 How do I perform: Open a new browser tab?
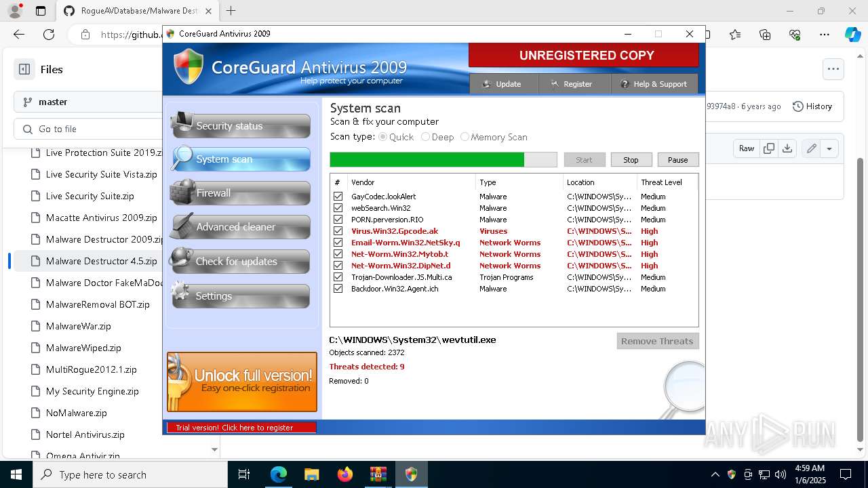coord(231,11)
